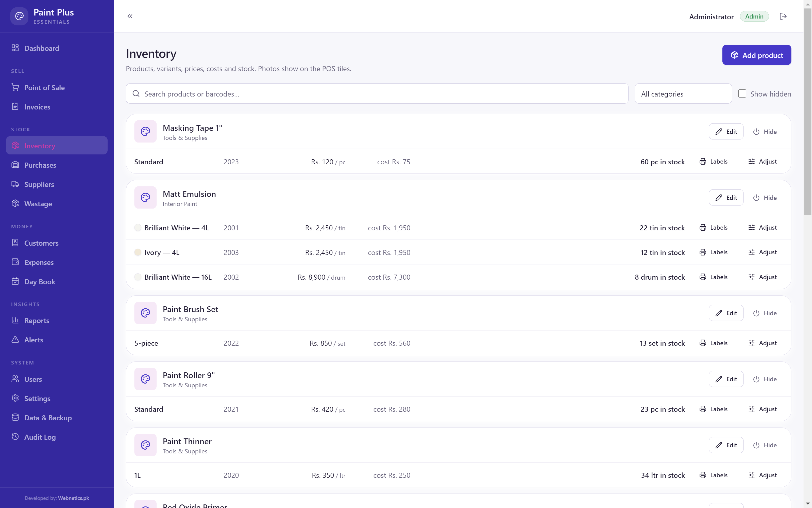This screenshot has width=812, height=508.
Task: Enable the Show hidden checkbox
Action: pyautogui.click(x=742, y=94)
